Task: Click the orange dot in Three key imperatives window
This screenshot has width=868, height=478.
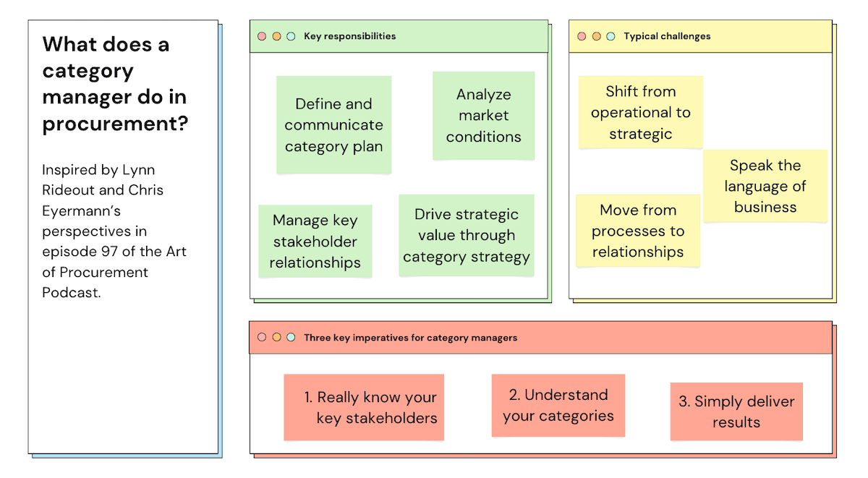Action: click(276, 338)
